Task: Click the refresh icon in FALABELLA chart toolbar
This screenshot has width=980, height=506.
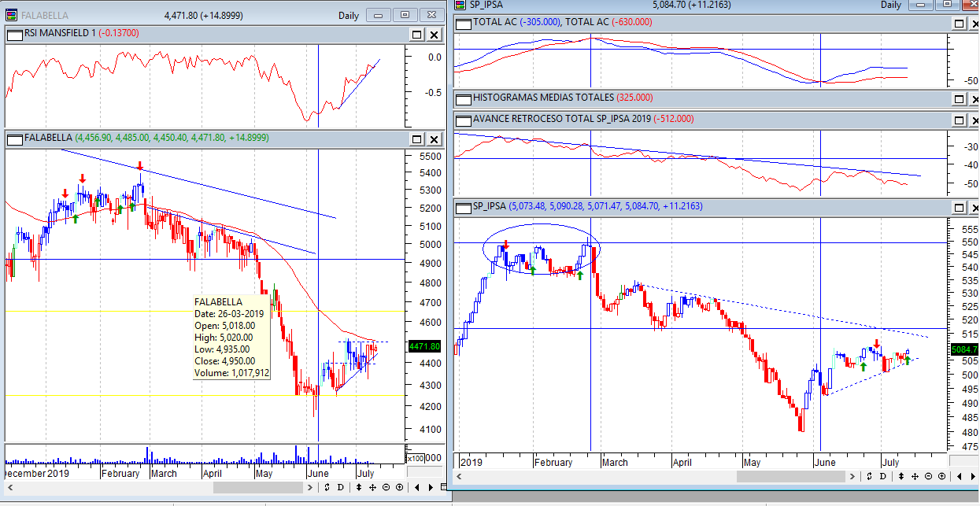Action: point(327,487)
